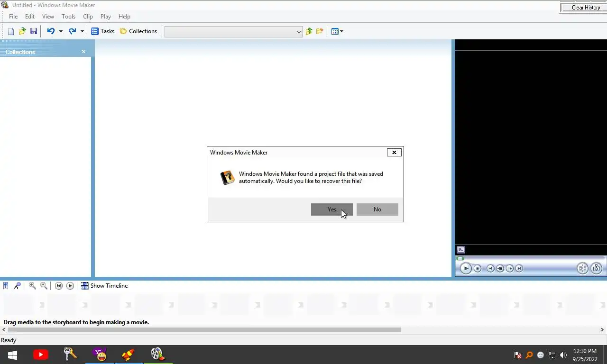Click the storyboard scroll right arrow
The image size is (607, 364).
pyautogui.click(x=603, y=329)
